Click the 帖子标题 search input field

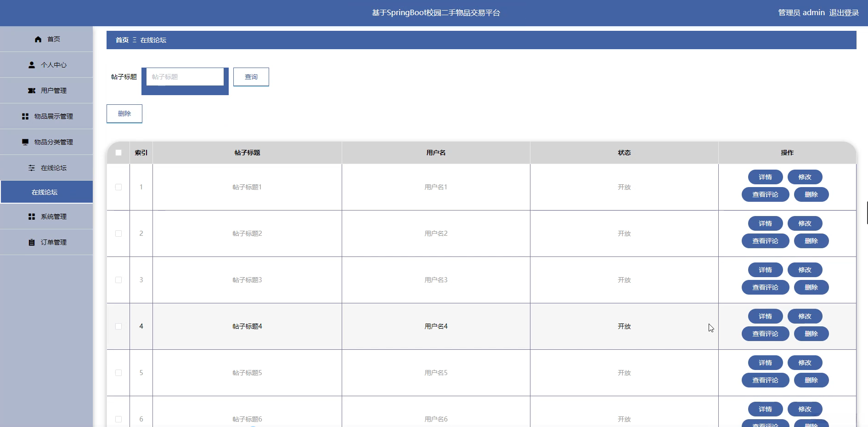click(185, 77)
